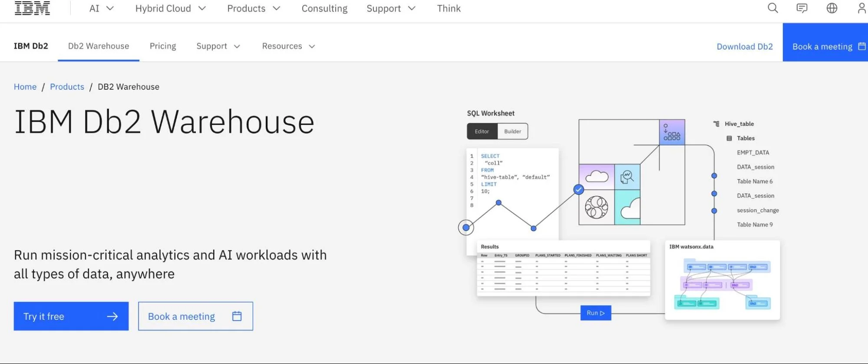Click the IBM watsonx.data diagram card
This screenshot has width=868, height=364.
(x=723, y=280)
